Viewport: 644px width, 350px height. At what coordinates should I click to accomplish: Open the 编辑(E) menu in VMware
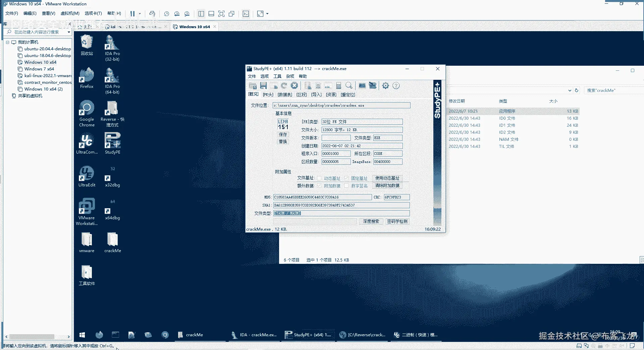(30, 13)
